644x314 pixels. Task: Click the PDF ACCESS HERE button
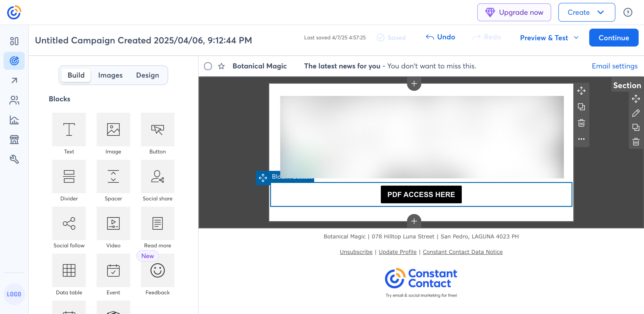[421, 194]
